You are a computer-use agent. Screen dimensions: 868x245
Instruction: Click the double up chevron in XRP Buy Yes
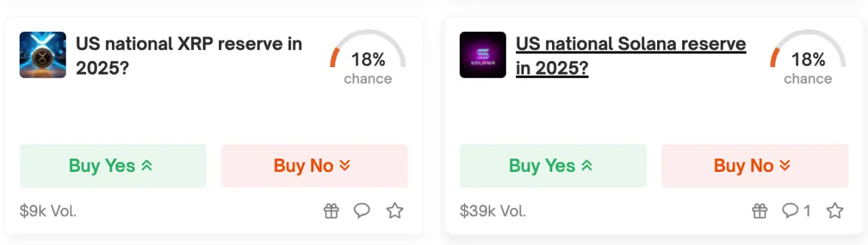[x=146, y=166]
